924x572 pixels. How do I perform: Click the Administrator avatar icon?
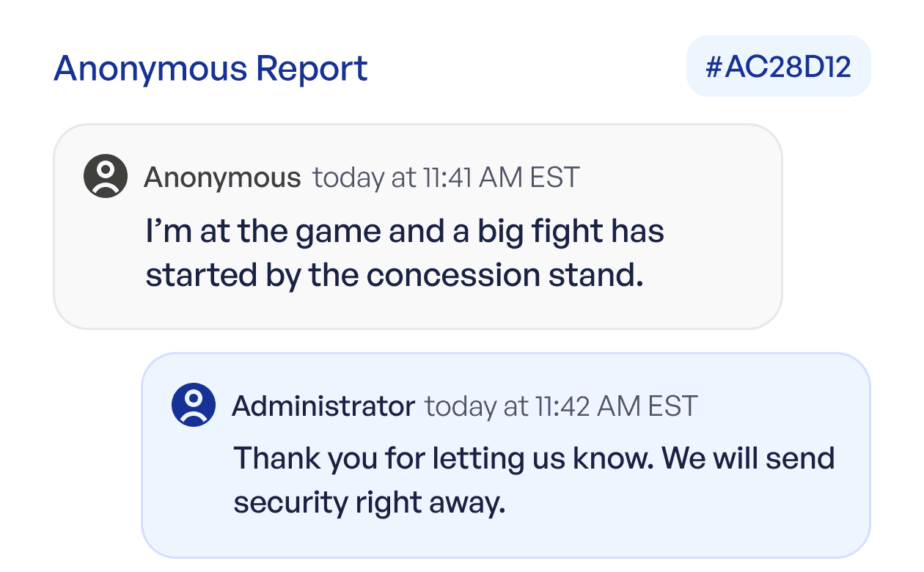click(194, 404)
